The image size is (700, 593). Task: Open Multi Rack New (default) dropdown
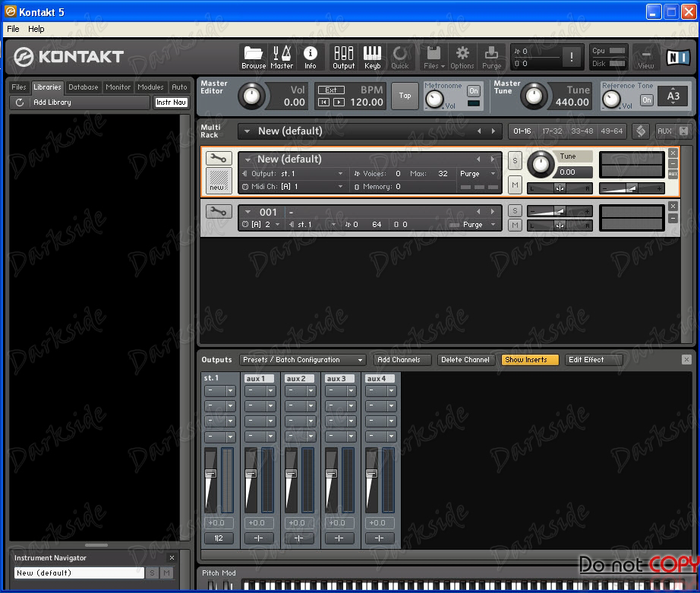247,131
